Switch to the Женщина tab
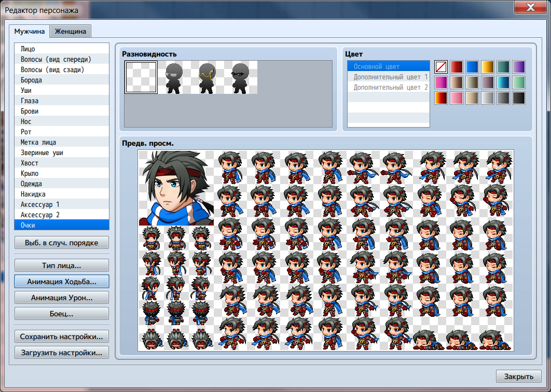This screenshot has width=551, height=392. [x=71, y=31]
